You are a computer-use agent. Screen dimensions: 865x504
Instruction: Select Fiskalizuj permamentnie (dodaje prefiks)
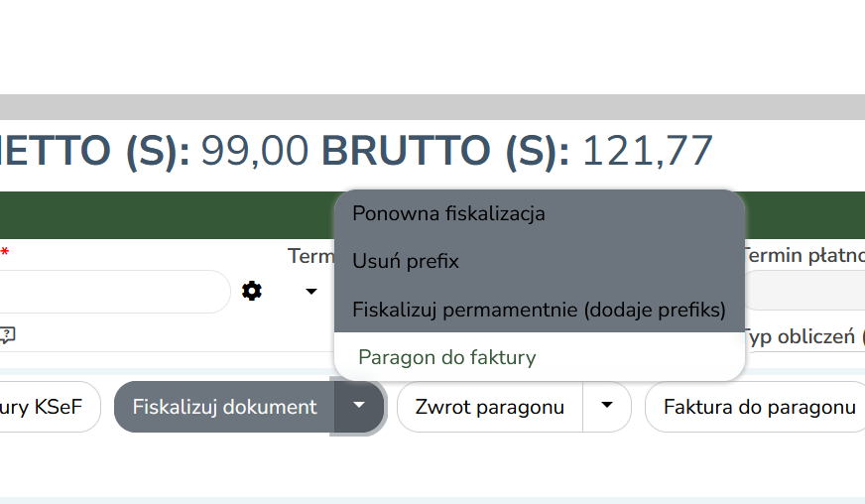(539, 309)
